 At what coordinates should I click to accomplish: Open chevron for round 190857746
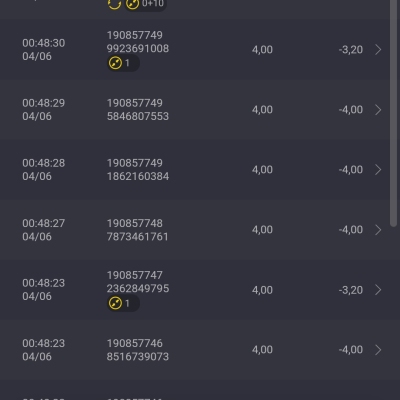[x=378, y=350]
